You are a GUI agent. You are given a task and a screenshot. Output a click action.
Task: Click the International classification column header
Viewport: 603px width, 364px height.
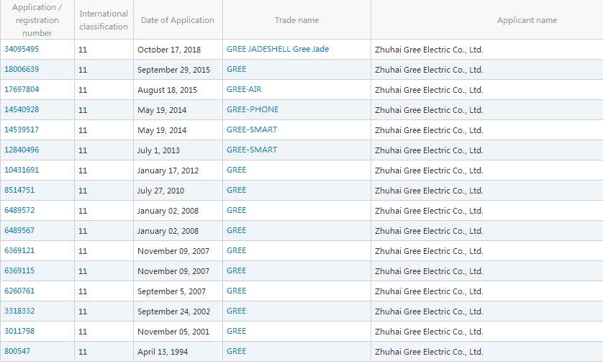pyautogui.click(x=104, y=20)
